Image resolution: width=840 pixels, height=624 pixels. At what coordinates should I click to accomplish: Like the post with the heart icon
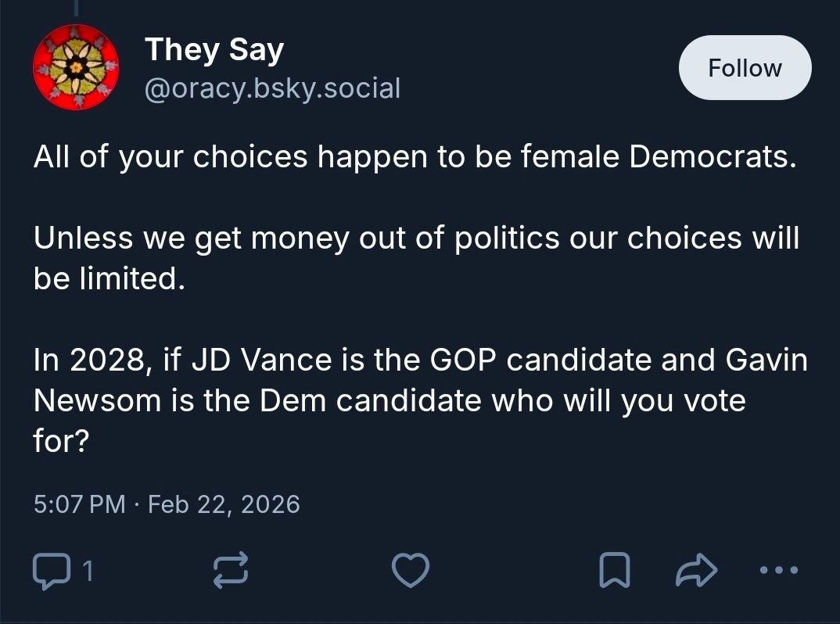pos(410,571)
